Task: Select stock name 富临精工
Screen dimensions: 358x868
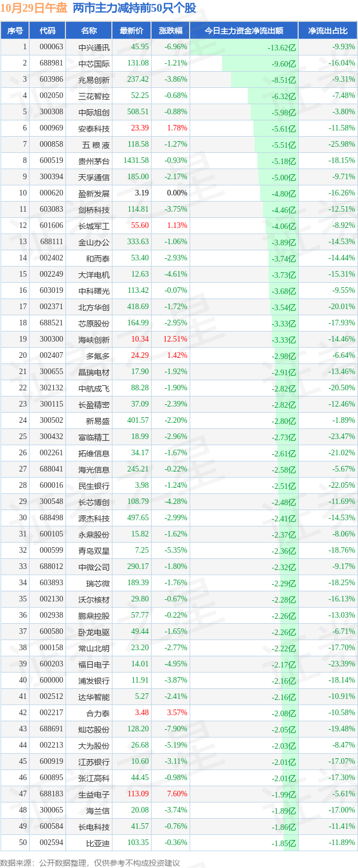Action: point(94,437)
